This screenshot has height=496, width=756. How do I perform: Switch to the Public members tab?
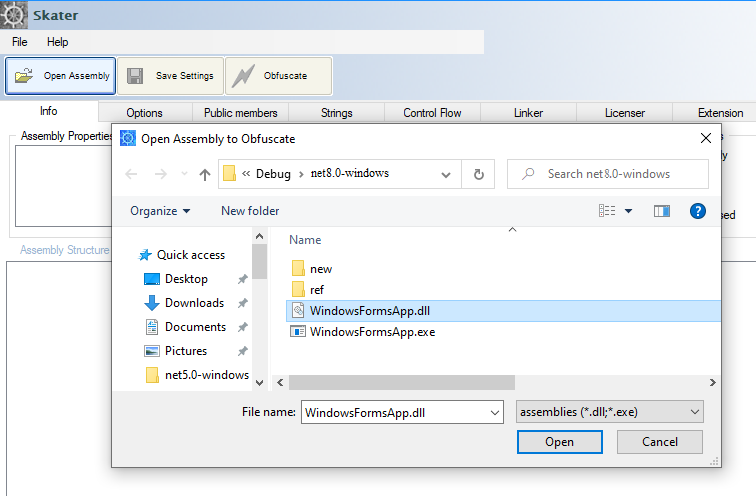(241, 113)
